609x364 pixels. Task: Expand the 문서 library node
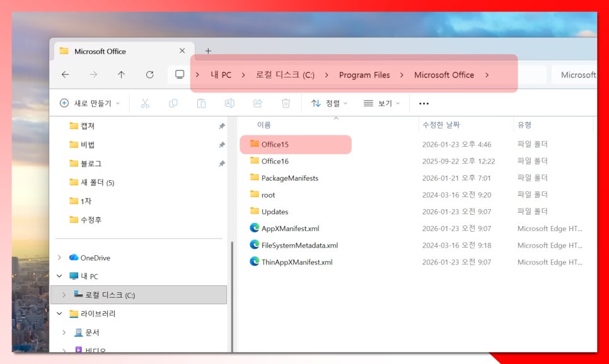(64, 332)
